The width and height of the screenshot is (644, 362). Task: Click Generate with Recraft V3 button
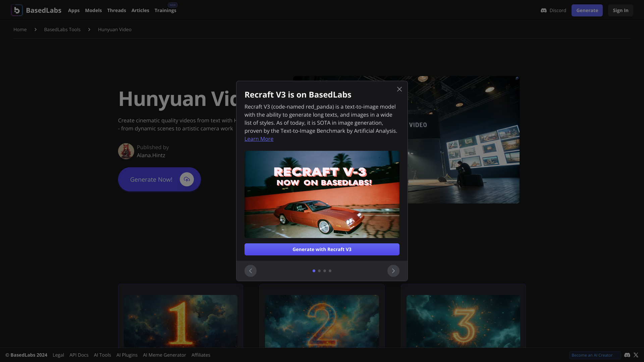[x=322, y=249]
